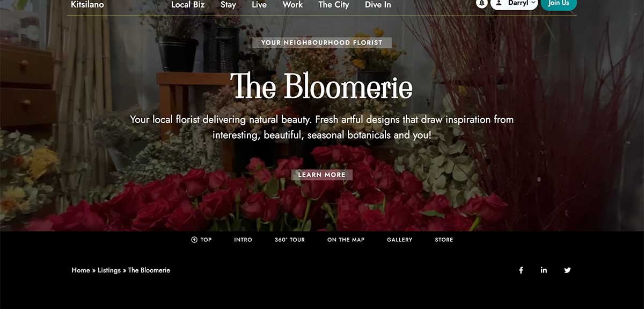The width and height of the screenshot is (644, 309).
Task: Jump to the Intro section
Action: (243, 240)
